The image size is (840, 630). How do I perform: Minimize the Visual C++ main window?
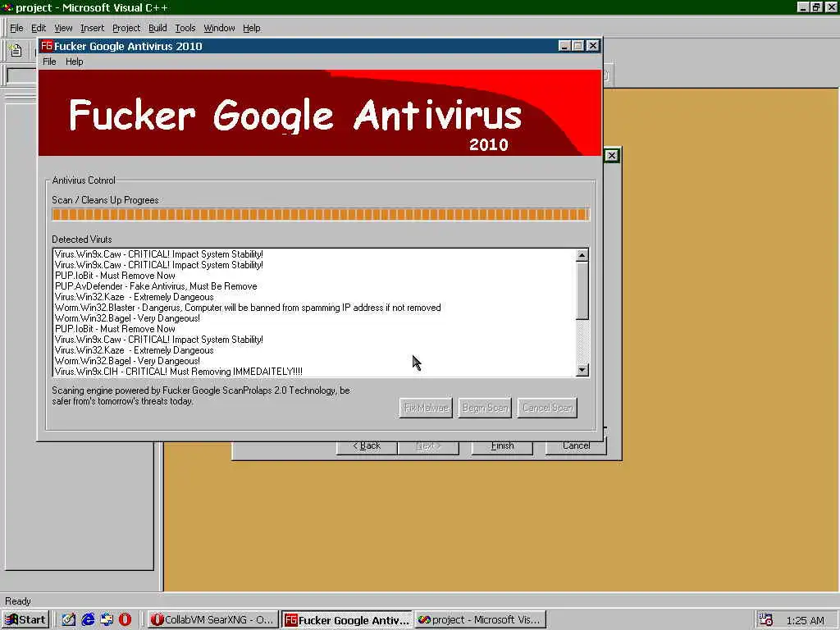coord(803,7)
